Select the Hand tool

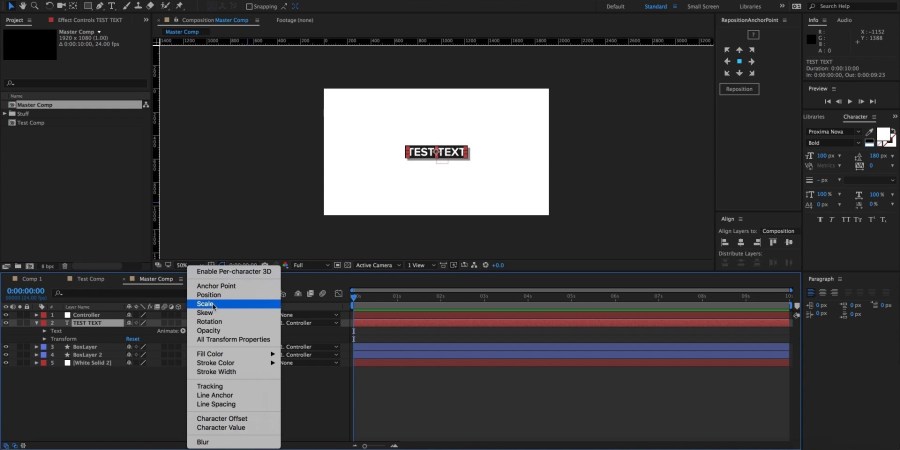(23, 6)
